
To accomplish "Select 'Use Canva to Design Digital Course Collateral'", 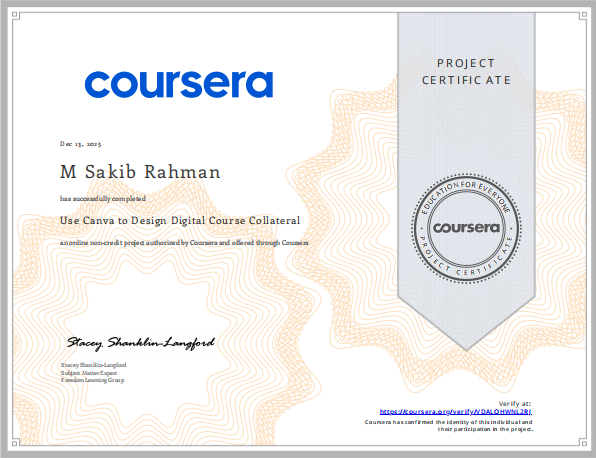I will [180, 220].
